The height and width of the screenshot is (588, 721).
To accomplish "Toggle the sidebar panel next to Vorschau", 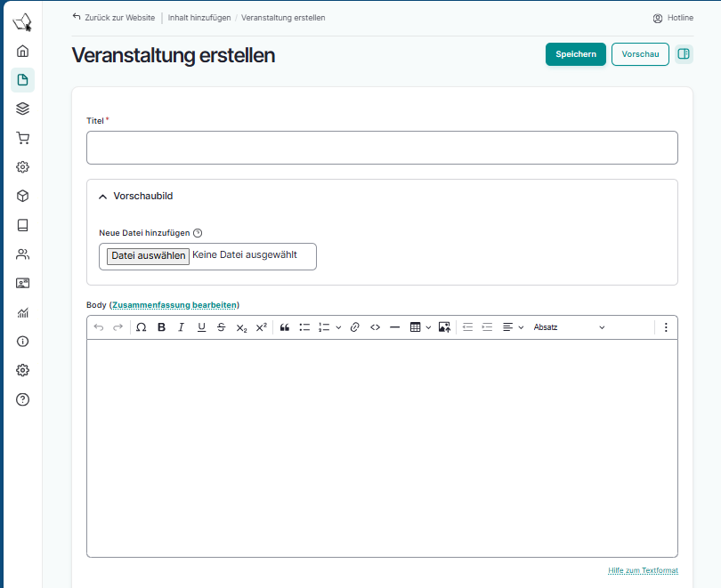I will coord(684,54).
